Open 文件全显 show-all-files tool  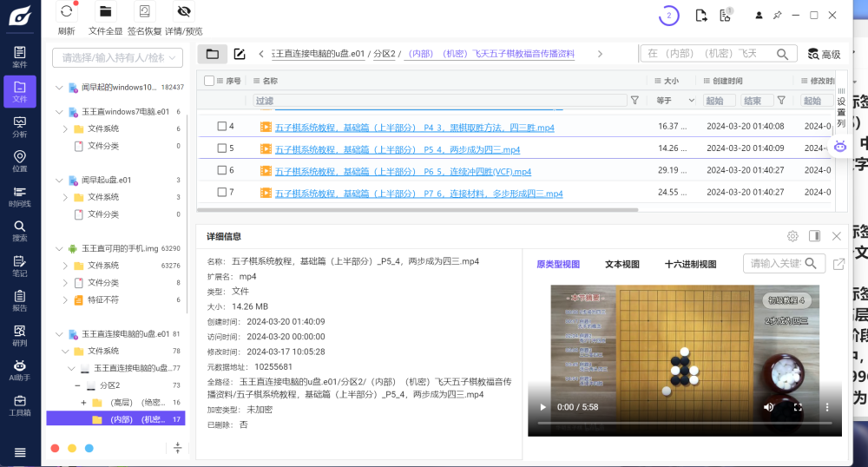coord(105,12)
